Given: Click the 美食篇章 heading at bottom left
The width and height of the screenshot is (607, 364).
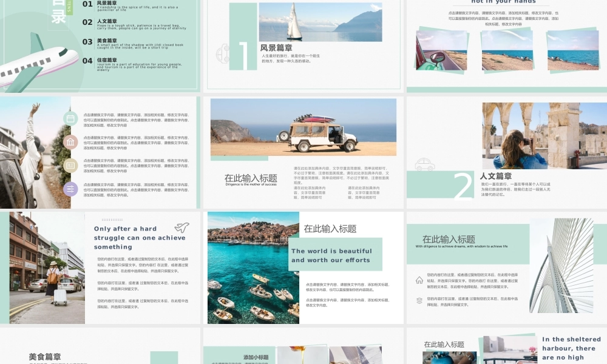Looking at the screenshot, I should (x=45, y=357).
